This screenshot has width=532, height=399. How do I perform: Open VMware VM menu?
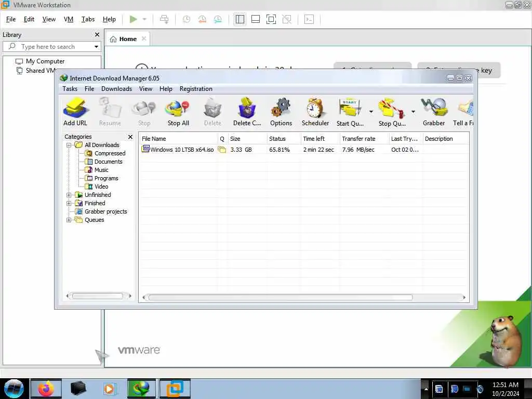point(69,19)
